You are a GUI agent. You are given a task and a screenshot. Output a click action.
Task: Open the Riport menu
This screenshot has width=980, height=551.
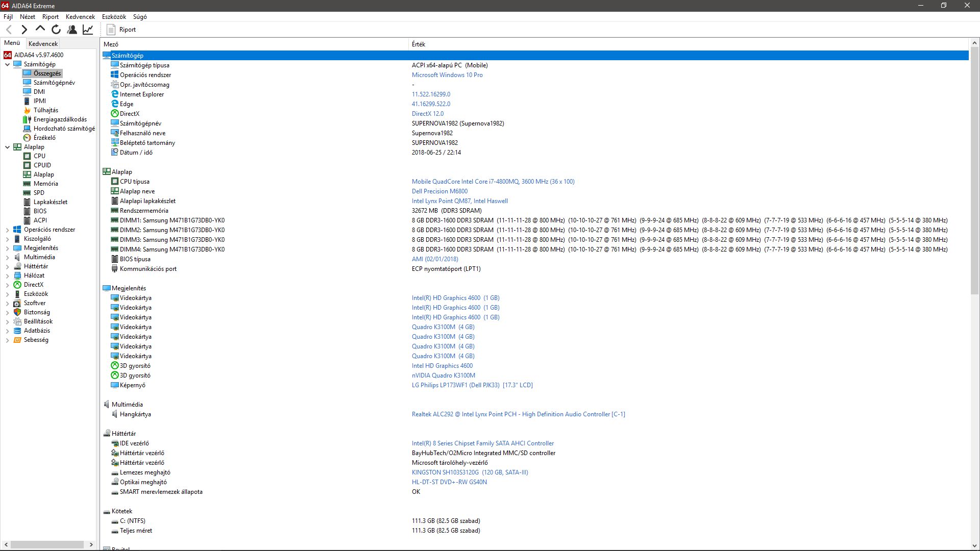tap(51, 17)
